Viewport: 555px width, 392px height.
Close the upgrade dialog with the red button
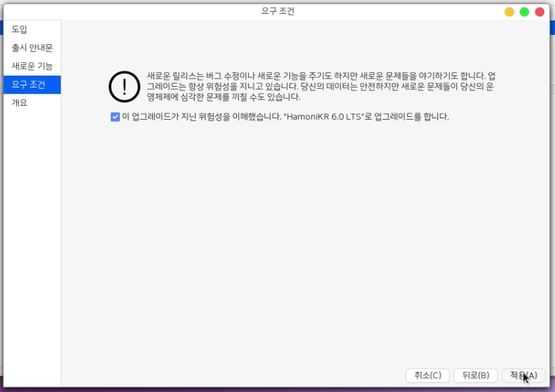(x=540, y=12)
